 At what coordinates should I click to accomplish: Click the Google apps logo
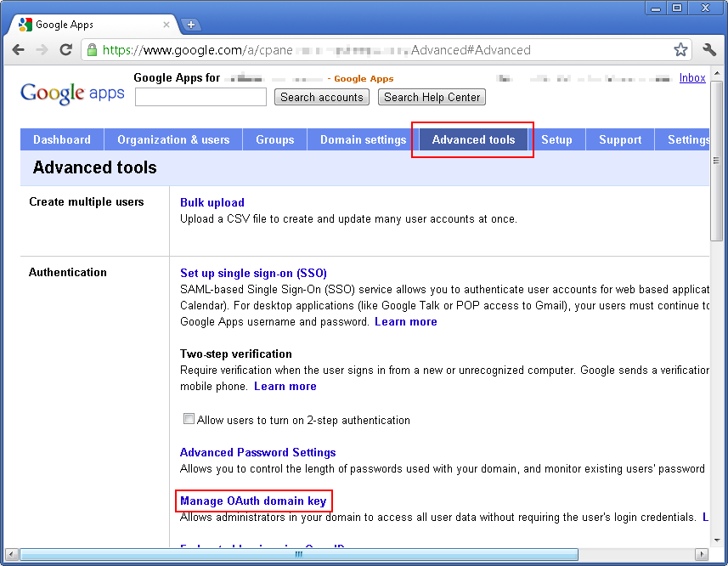click(x=72, y=93)
